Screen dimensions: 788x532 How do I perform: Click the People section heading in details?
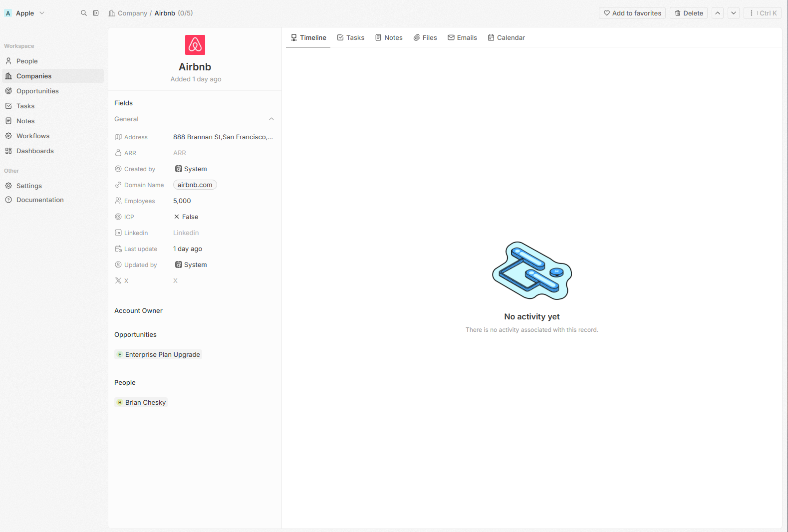(x=125, y=382)
